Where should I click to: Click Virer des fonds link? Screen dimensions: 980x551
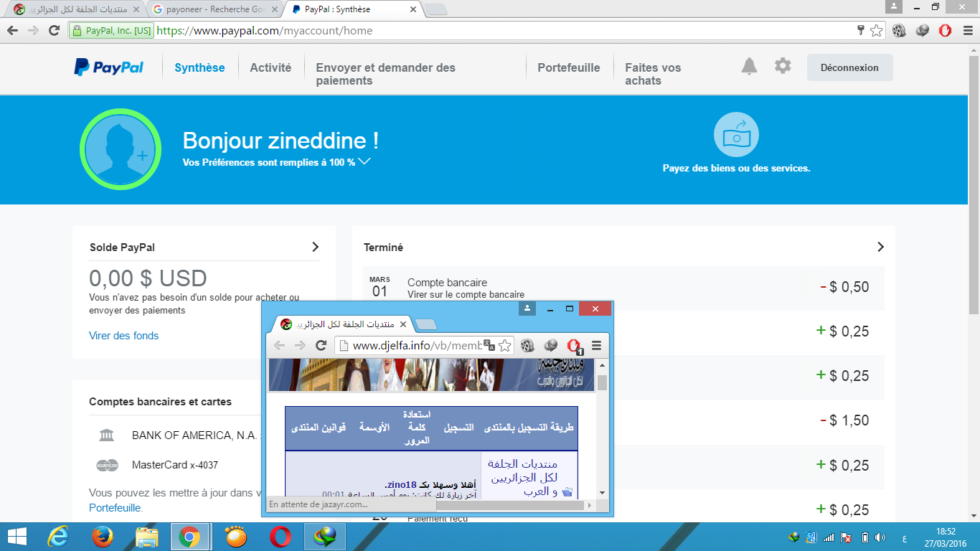pos(123,336)
